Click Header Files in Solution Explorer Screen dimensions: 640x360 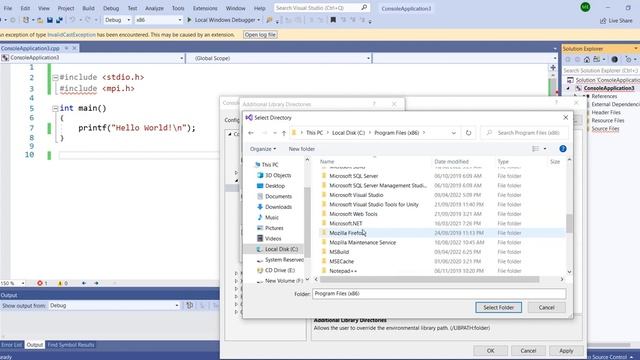(606, 112)
